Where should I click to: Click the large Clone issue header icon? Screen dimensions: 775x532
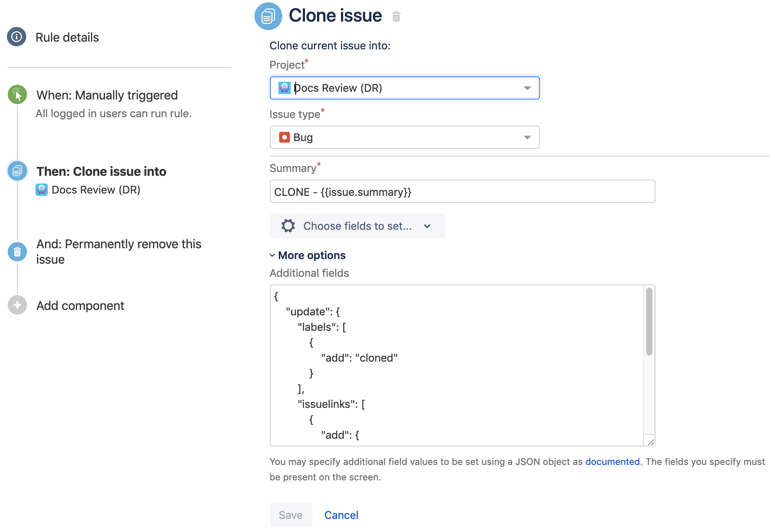[268, 16]
